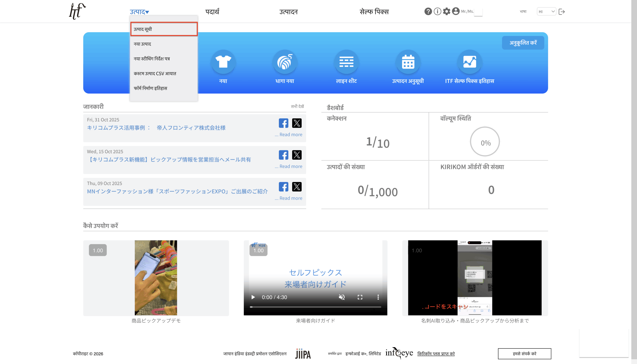This screenshot has width=637, height=364.
Task: Toggle fullscreen on the guide video
Action: point(360,297)
